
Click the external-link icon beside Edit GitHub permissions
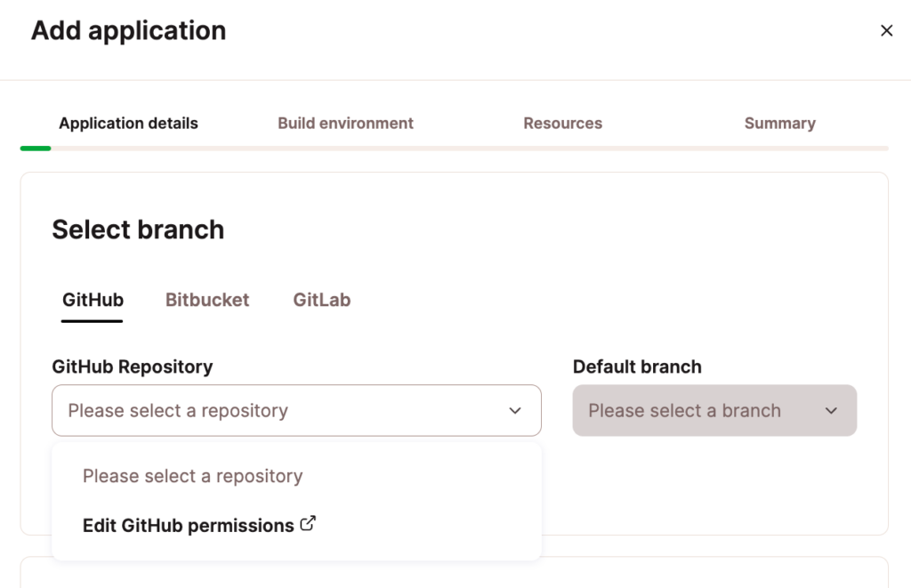308,524
